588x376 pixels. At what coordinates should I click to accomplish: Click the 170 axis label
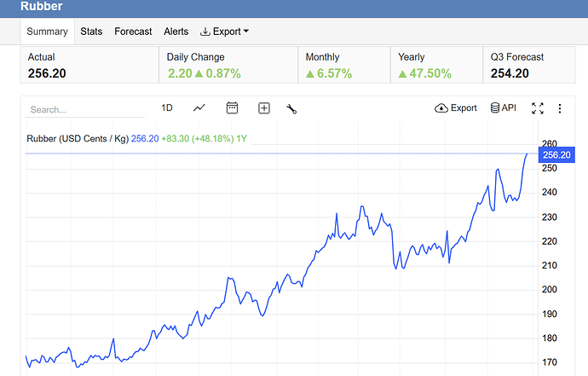click(550, 362)
